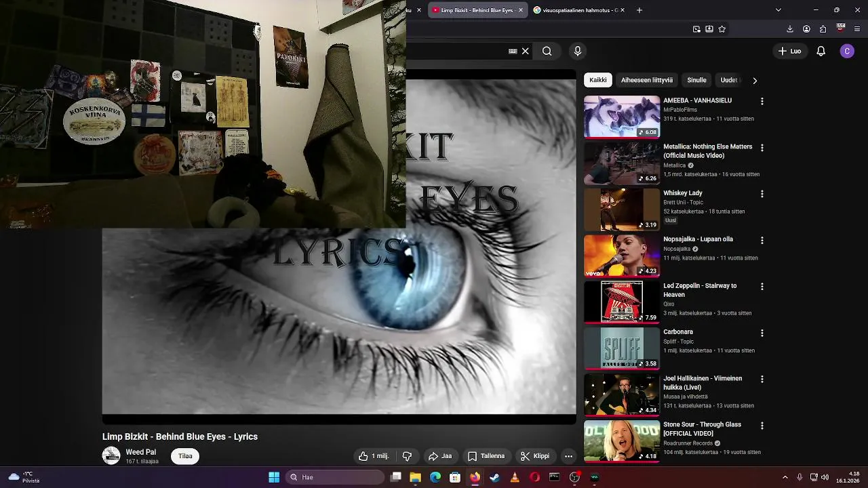Image resolution: width=868 pixels, height=488 pixels.
Task: Open options menu for Nopsajalka - Lupaan olla
Action: [762, 240]
